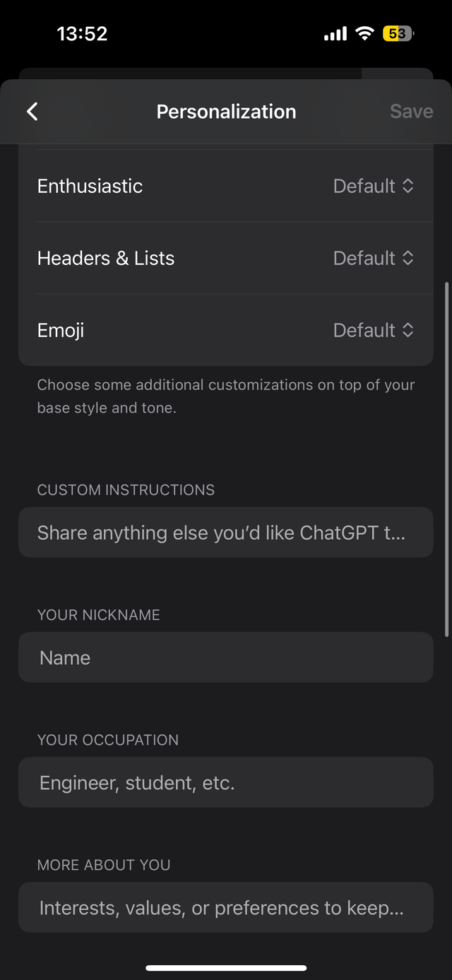Click the vertical scrollbar indicator
This screenshot has width=452, height=980.
[446, 459]
